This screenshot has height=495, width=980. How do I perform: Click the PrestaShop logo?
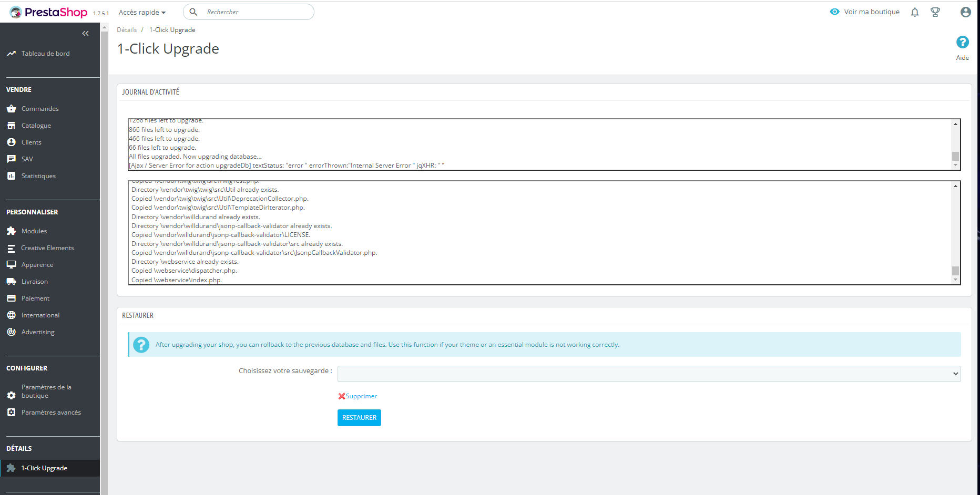48,12
